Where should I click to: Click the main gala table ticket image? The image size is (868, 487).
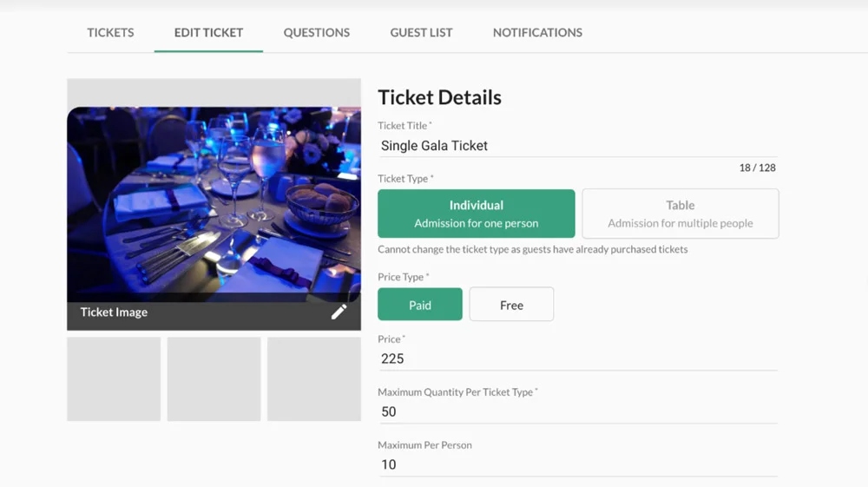tap(214, 204)
